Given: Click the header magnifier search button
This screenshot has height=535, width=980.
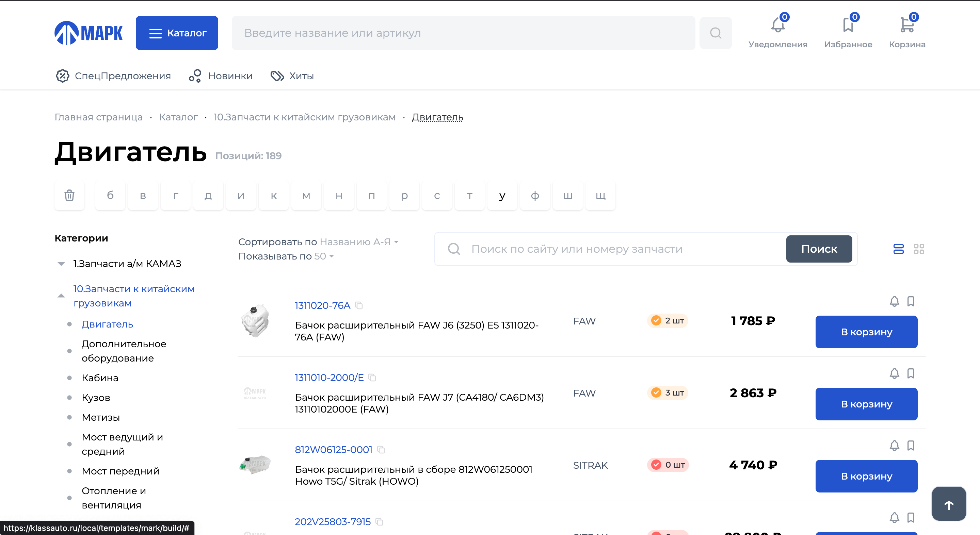Looking at the screenshot, I should (715, 33).
